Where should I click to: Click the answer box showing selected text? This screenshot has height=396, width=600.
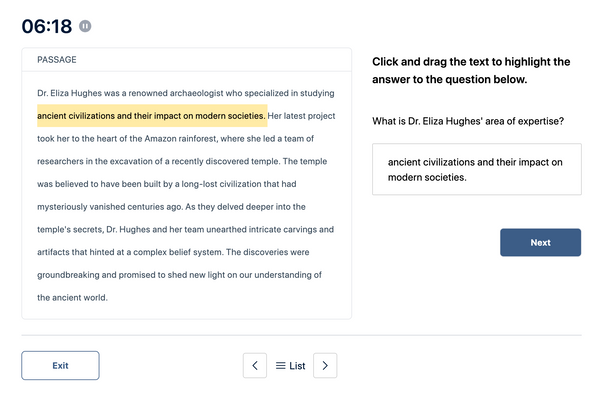[x=477, y=169]
